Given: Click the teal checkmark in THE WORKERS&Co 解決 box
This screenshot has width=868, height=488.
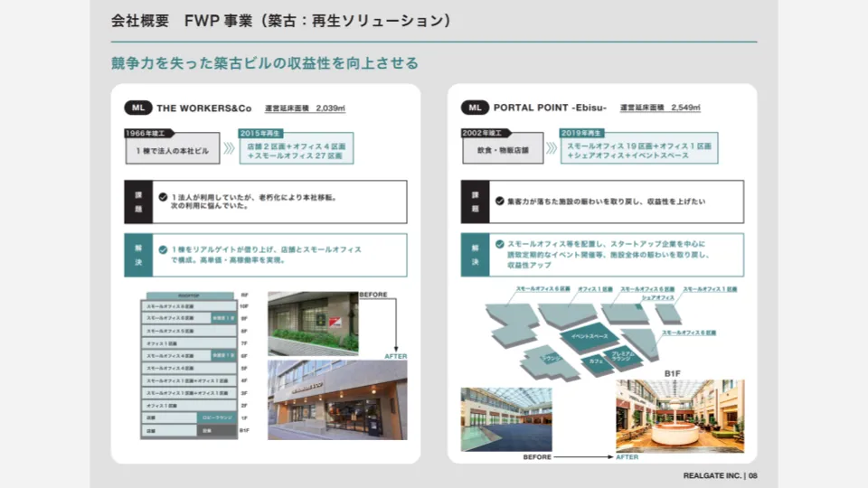Looking at the screenshot, I should tap(163, 249).
